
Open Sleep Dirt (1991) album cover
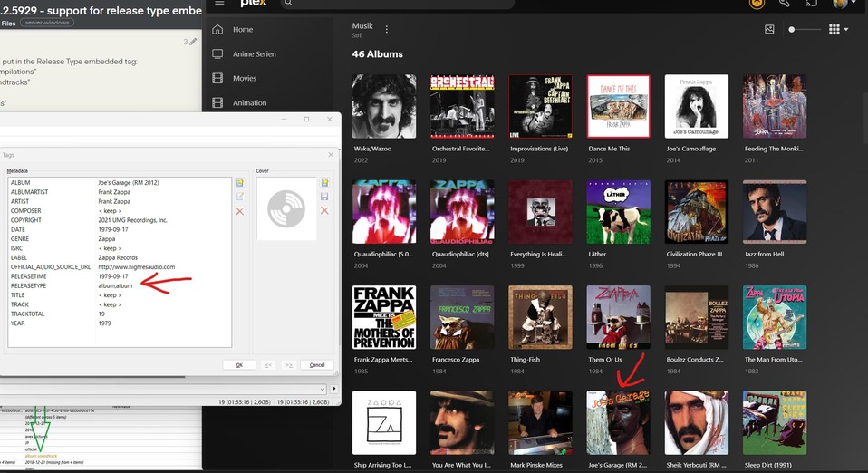pyautogui.click(x=775, y=422)
